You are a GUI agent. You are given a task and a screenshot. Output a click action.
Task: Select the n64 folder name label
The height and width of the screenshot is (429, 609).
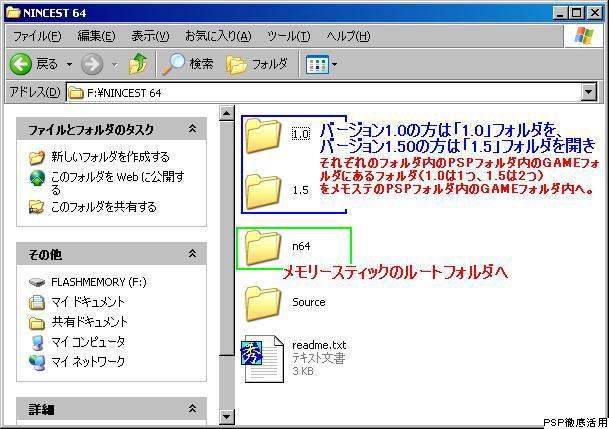pyautogui.click(x=301, y=246)
